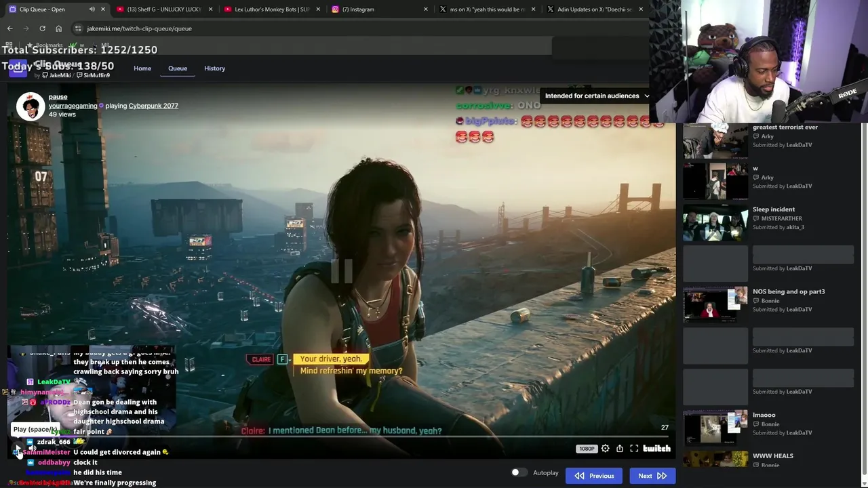Screen dimensions: 868x488
Task: Switch to the Instagram tab
Action: tap(380, 9)
